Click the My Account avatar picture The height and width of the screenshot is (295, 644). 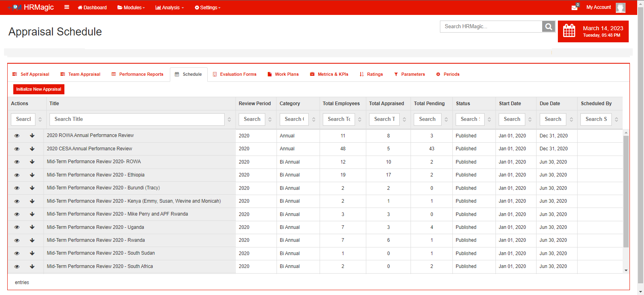pos(621,8)
